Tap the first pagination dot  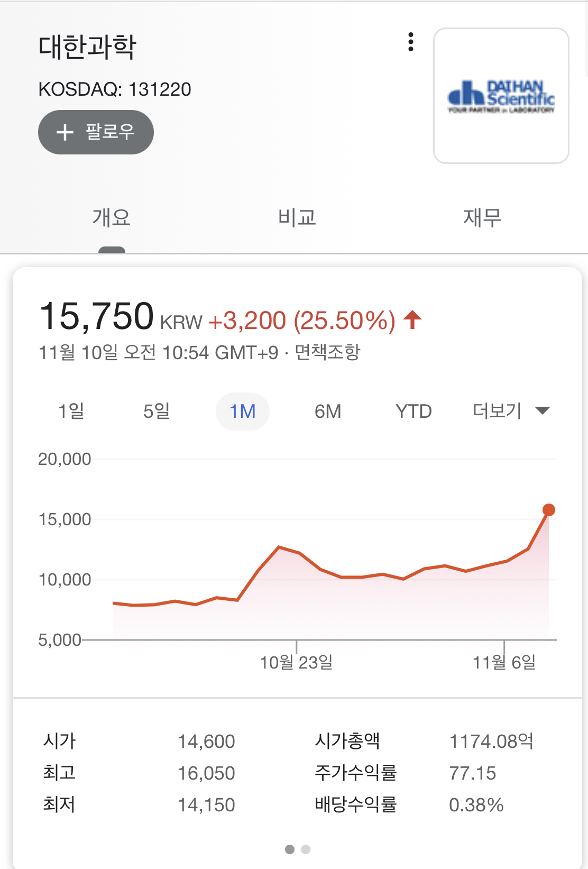(290, 849)
